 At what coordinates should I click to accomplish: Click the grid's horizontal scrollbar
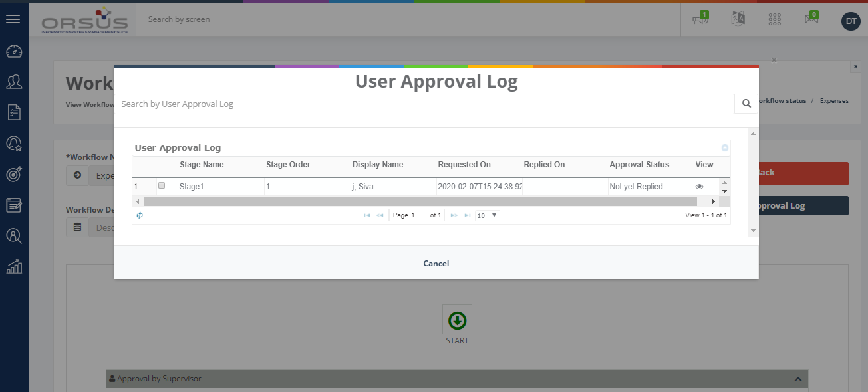tap(419, 201)
